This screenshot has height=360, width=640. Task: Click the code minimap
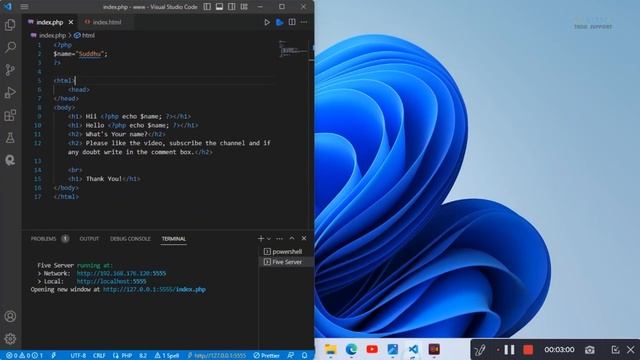pyautogui.click(x=293, y=49)
